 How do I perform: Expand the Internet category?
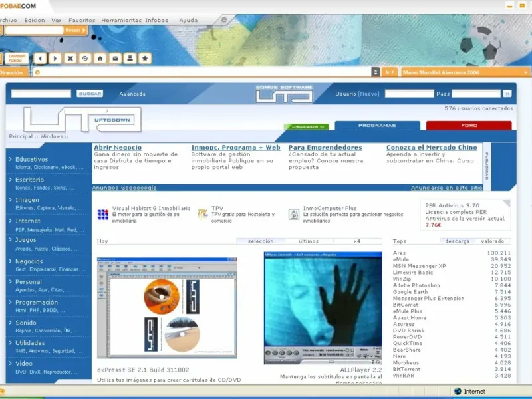pyautogui.click(x=27, y=221)
